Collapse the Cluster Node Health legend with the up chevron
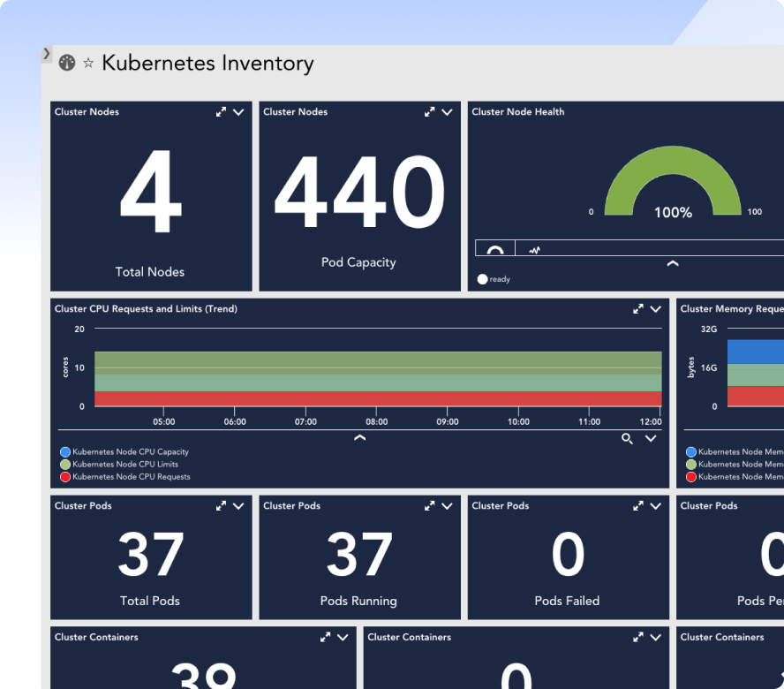The image size is (784, 689). click(x=673, y=264)
